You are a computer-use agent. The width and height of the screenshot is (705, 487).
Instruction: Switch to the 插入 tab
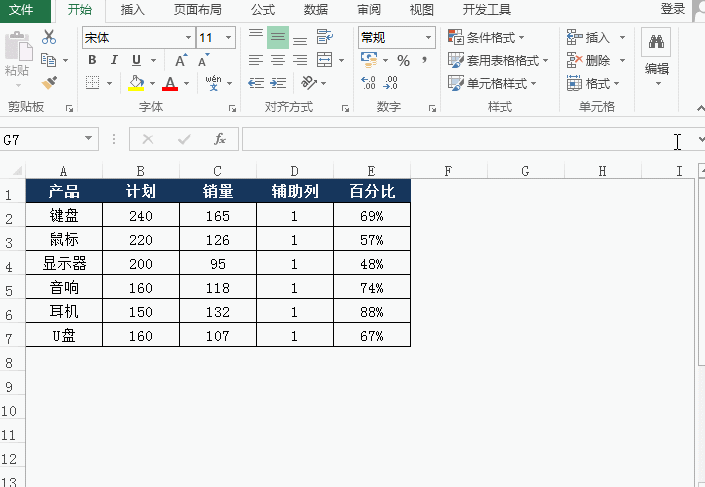(x=133, y=9)
